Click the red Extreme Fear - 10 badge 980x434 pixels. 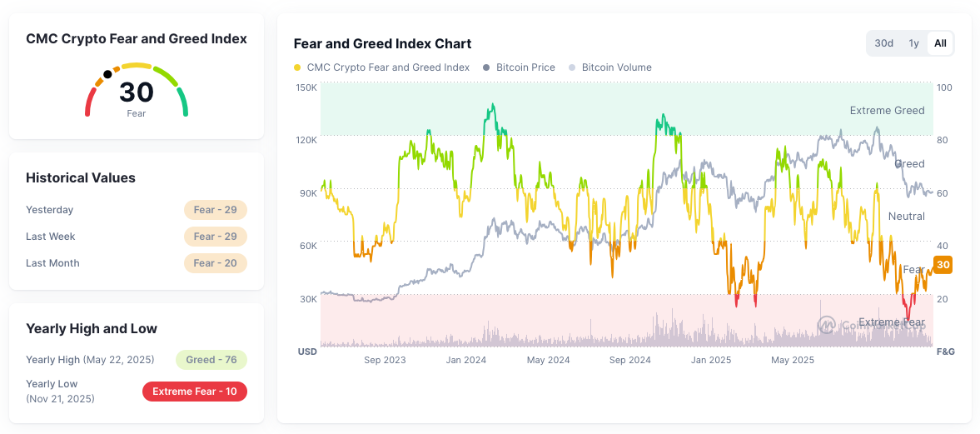(195, 392)
